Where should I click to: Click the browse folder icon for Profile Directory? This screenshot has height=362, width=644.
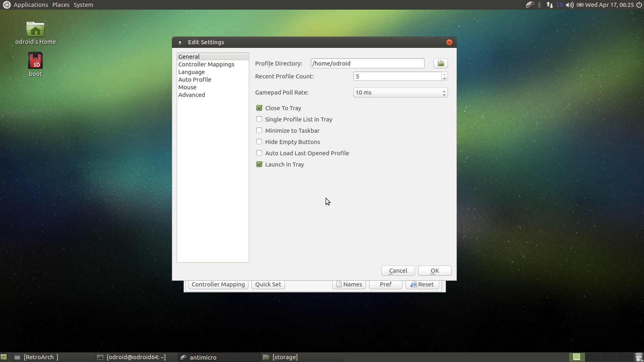(440, 64)
